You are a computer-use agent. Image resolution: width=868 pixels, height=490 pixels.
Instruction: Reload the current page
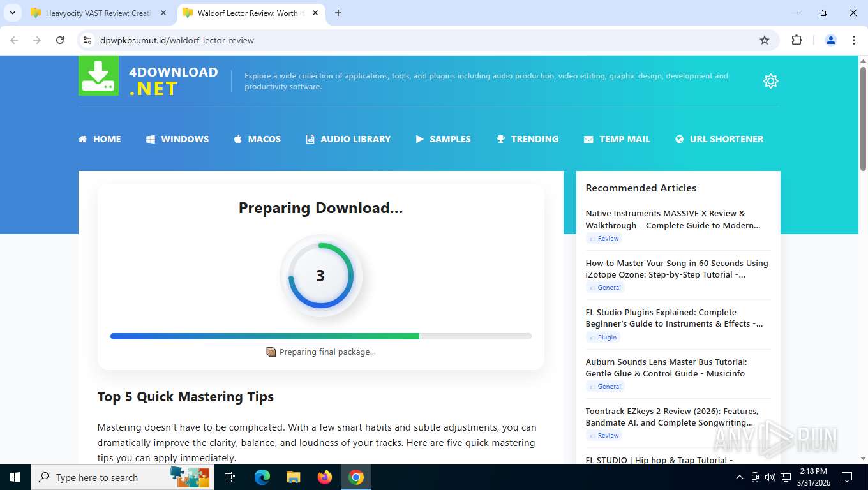60,40
